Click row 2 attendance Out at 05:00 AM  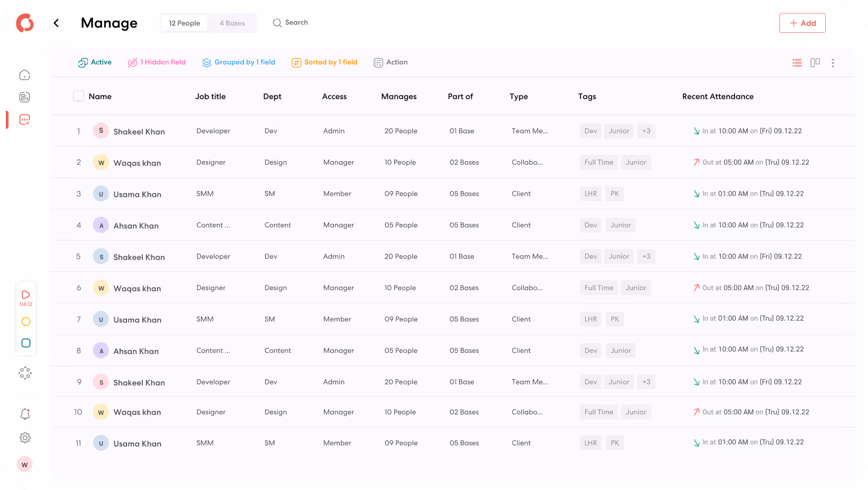tap(751, 162)
